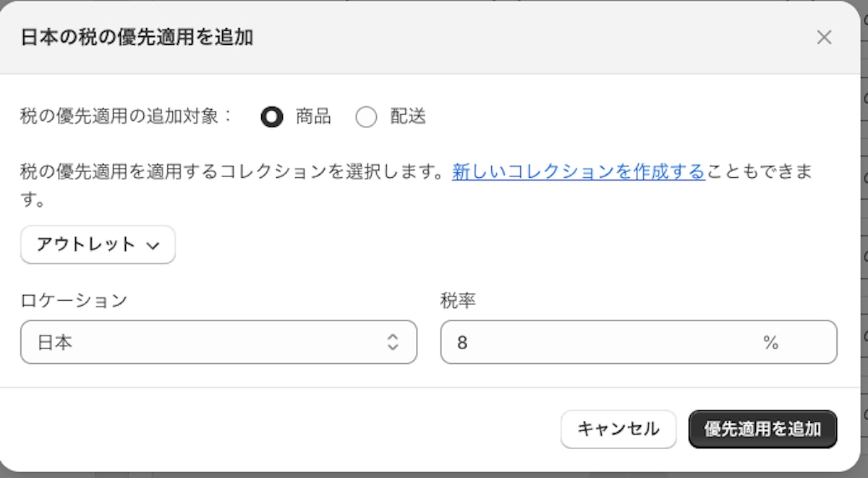Select the 配送 radio option

[367, 116]
